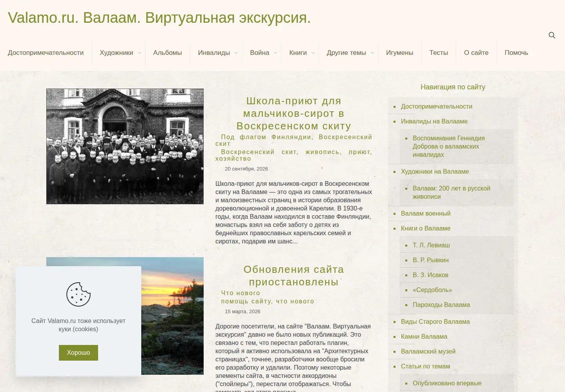565x392 pixels.
Task: Open the Помочь menu item
Action: click(516, 53)
